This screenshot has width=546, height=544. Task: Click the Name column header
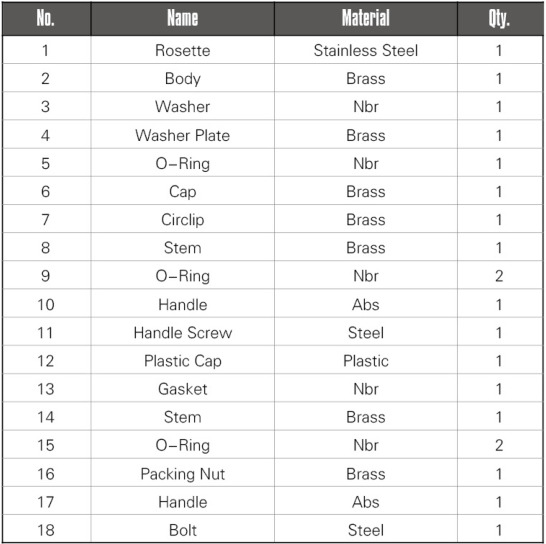tap(182, 18)
